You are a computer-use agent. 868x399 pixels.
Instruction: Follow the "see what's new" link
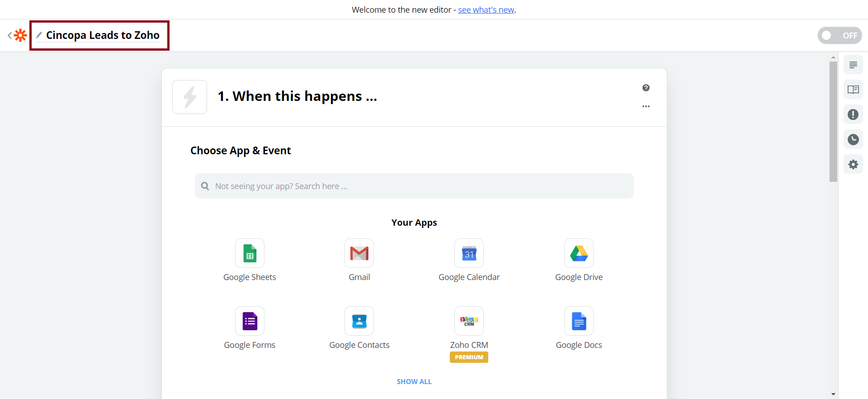[x=486, y=10]
